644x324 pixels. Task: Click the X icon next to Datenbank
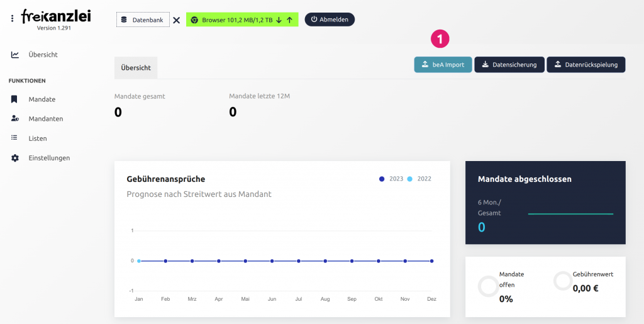[176, 20]
